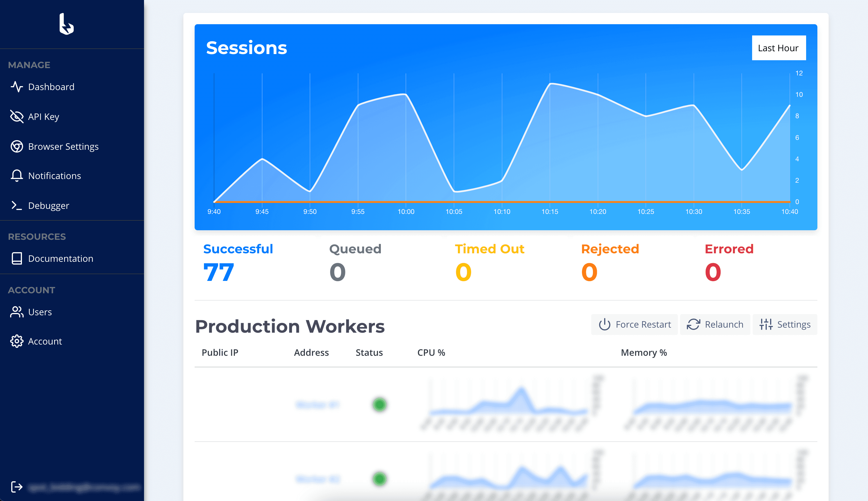Open the Last Hour time range selector

pos(779,48)
